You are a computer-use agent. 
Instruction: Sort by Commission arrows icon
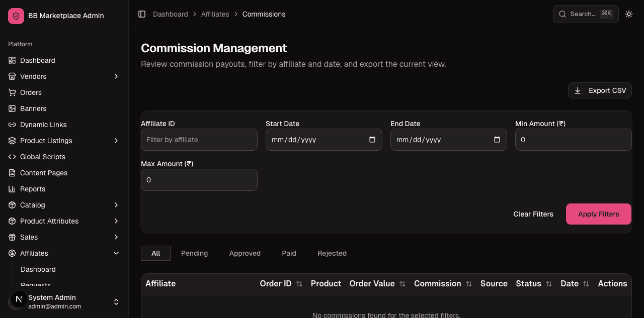point(469,284)
